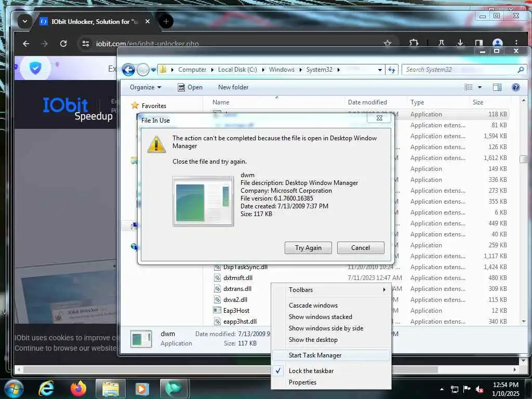Select file dxva2.dll
Screen dimensions: 532x399
click(235, 300)
